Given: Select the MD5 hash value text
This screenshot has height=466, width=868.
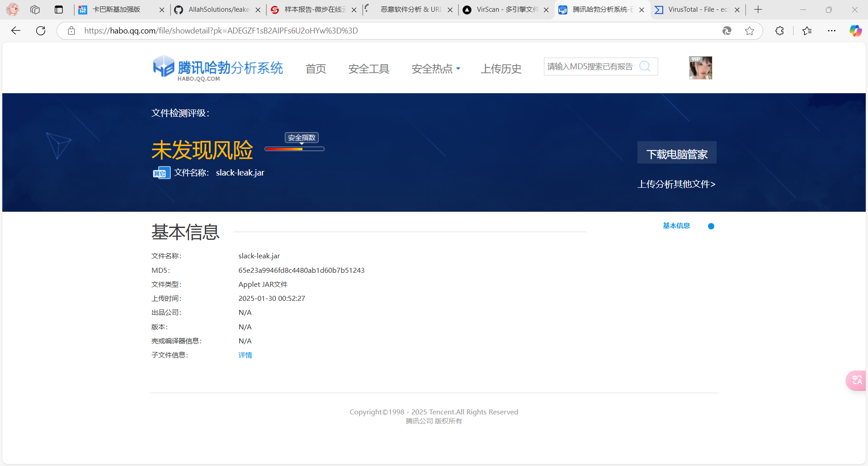Looking at the screenshot, I should point(302,271).
